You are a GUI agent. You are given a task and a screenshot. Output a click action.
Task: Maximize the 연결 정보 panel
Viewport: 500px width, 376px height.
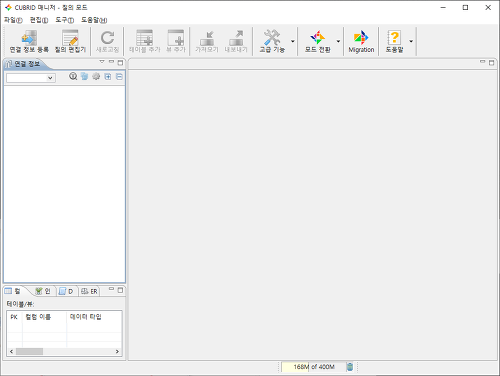(120, 62)
